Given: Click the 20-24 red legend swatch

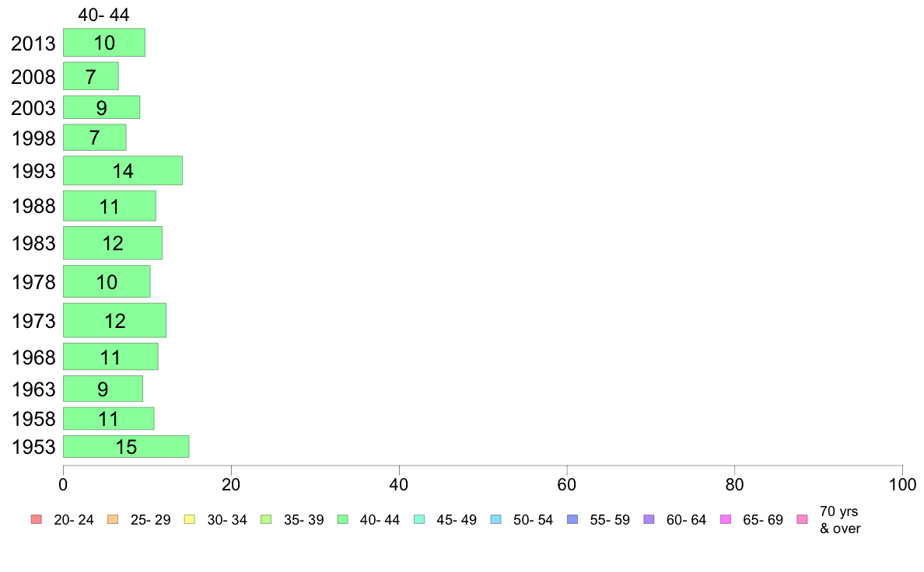Looking at the screenshot, I should point(37,520).
